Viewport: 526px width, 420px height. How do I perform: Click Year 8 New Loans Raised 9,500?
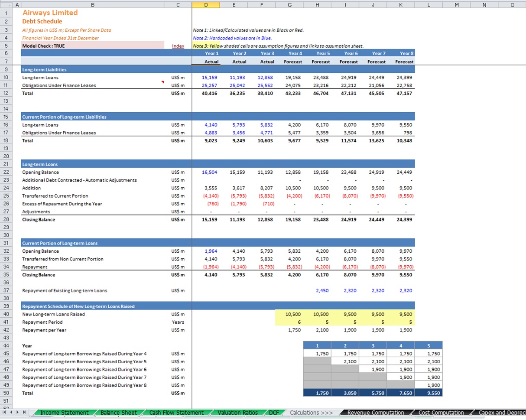coord(406,314)
